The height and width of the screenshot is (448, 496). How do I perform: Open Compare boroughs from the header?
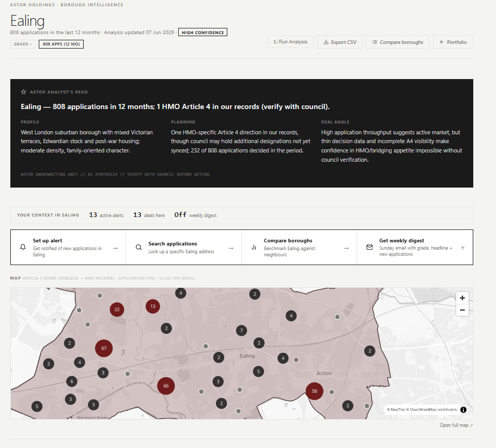pos(397,42)
